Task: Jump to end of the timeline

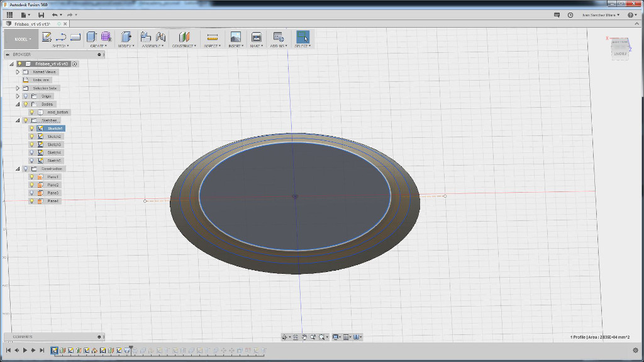Action: (42, 351)
